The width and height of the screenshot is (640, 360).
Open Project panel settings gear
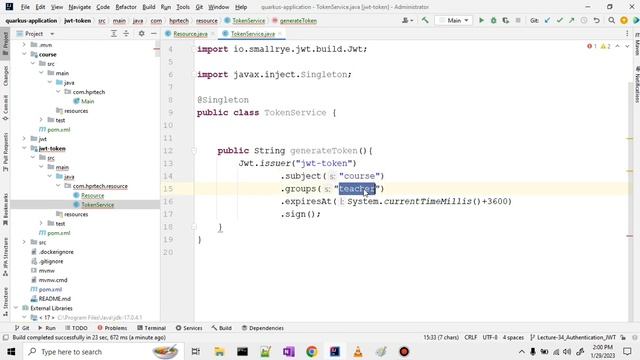tap(141, 33)
